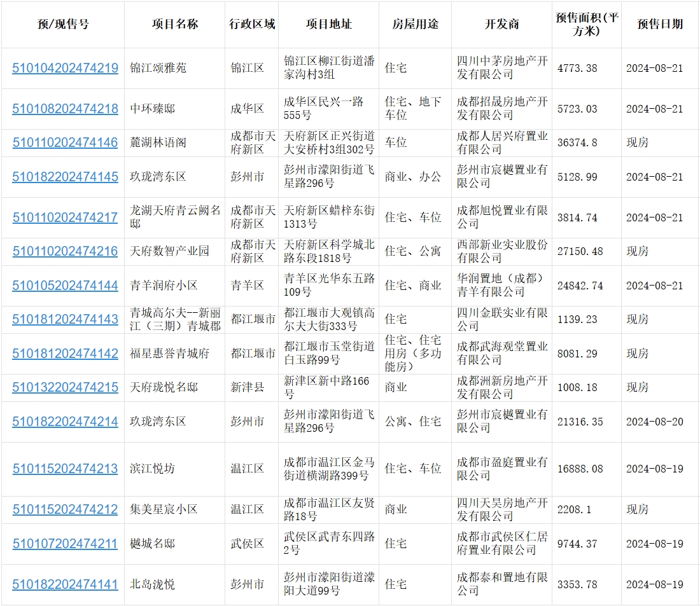Open presale link 510110202474217
The height and width of the screenshot is (606, 700).
click(65, 217)
